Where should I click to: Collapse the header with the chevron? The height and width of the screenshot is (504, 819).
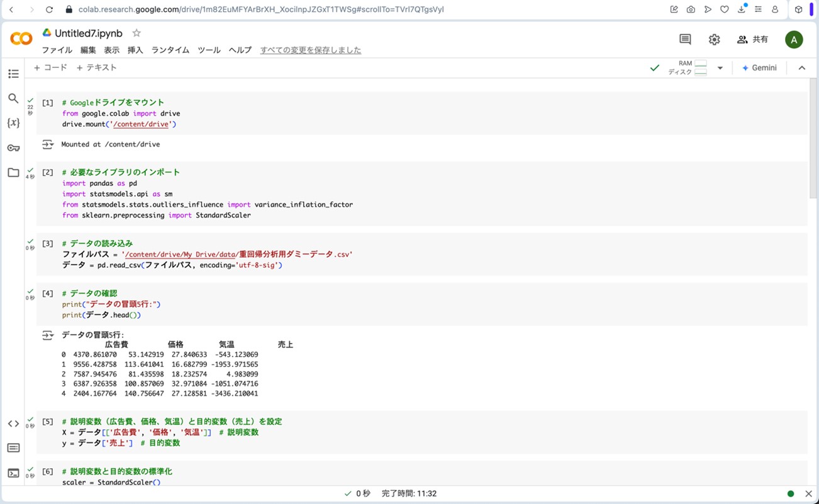coord(801,68)
